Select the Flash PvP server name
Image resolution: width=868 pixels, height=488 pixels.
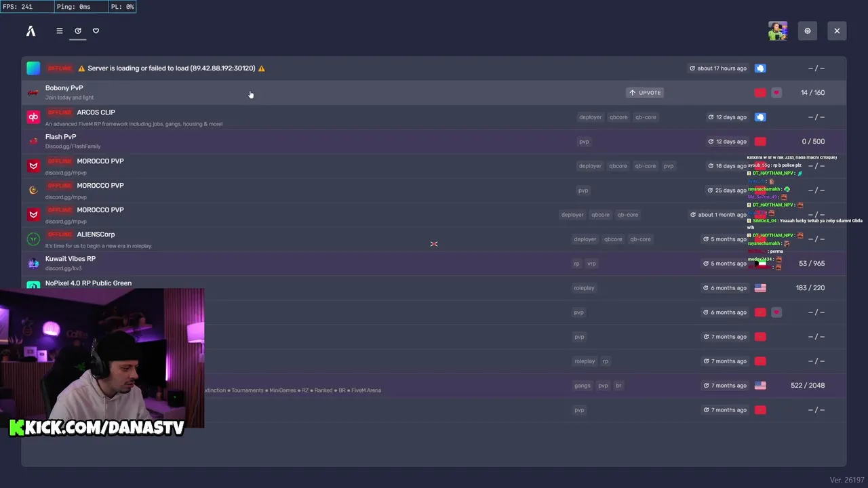tap(60, 137)
